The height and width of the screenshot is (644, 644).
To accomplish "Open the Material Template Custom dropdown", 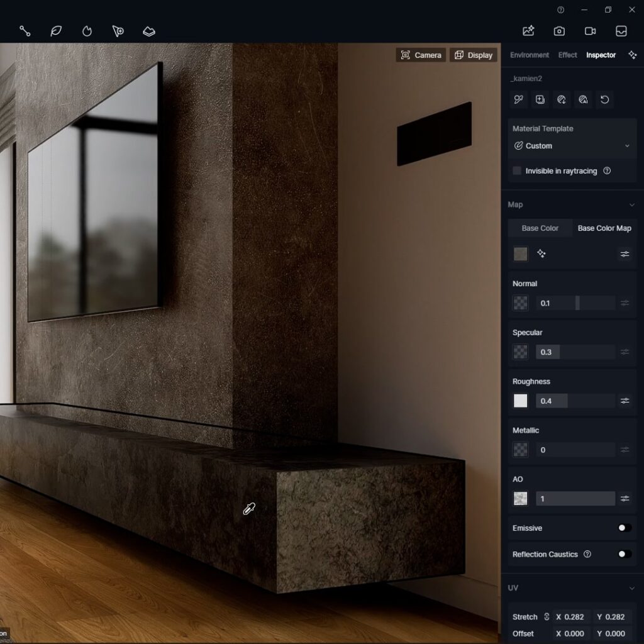I will [572, 146].
